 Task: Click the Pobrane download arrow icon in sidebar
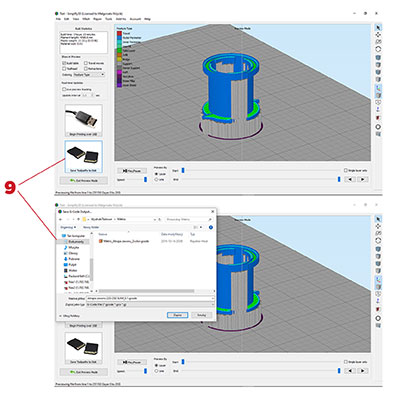(x=65, y=259)
